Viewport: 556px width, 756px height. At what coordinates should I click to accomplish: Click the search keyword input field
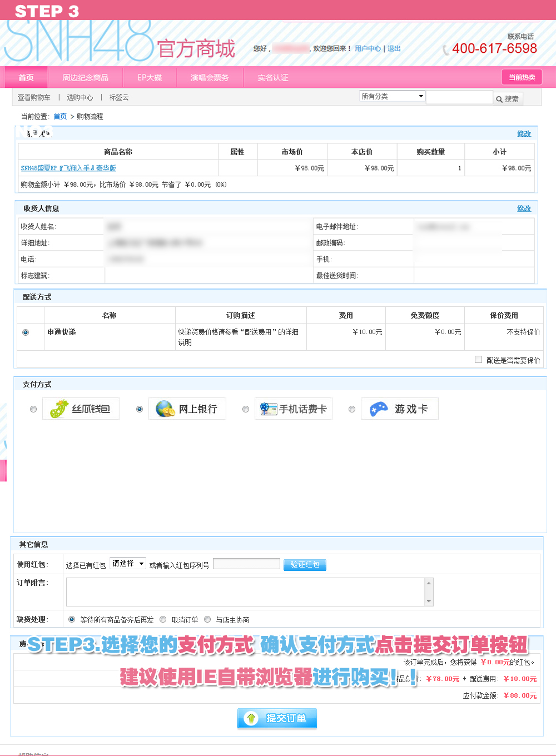[x=459, y=97]
